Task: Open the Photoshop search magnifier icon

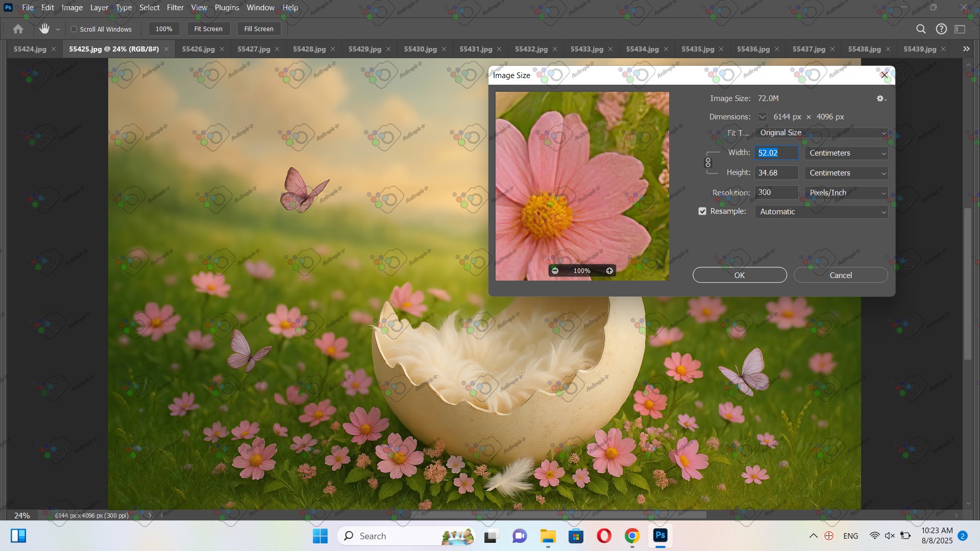Action: pyautogui.click(x=921, y=29)
